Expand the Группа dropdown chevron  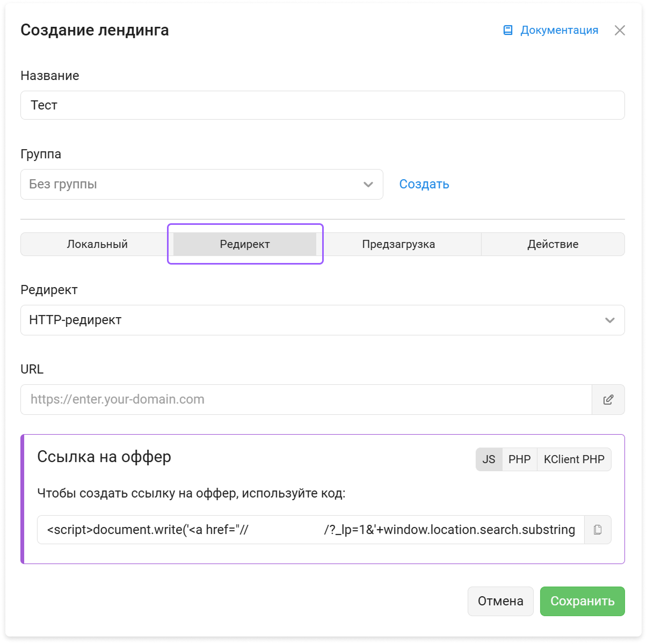(368, 184)
